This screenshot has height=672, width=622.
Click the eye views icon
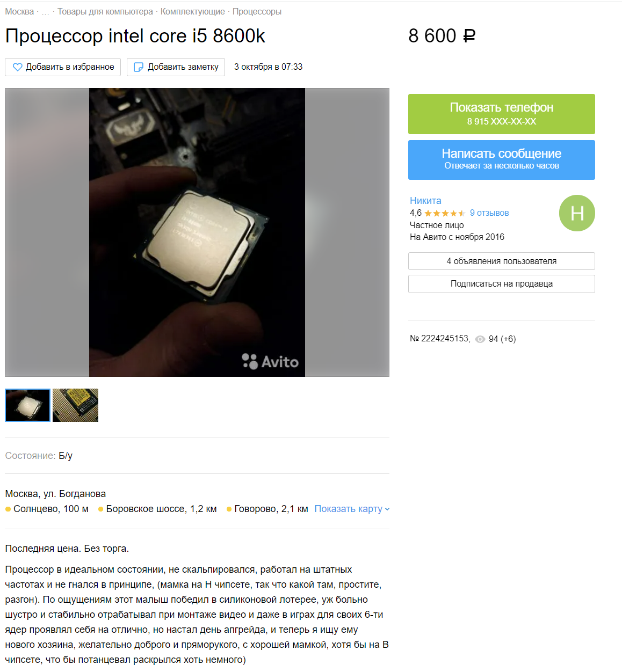[480, 339]
